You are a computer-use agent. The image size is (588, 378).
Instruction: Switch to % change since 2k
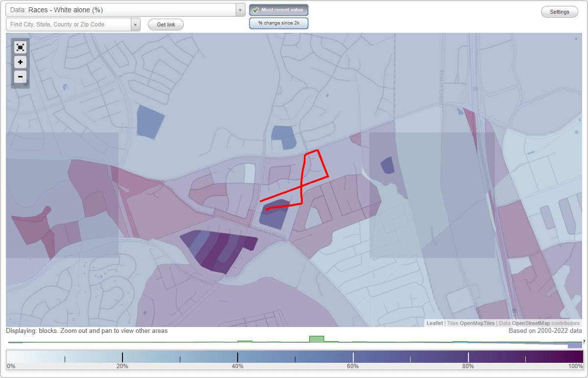pos(279,23)
